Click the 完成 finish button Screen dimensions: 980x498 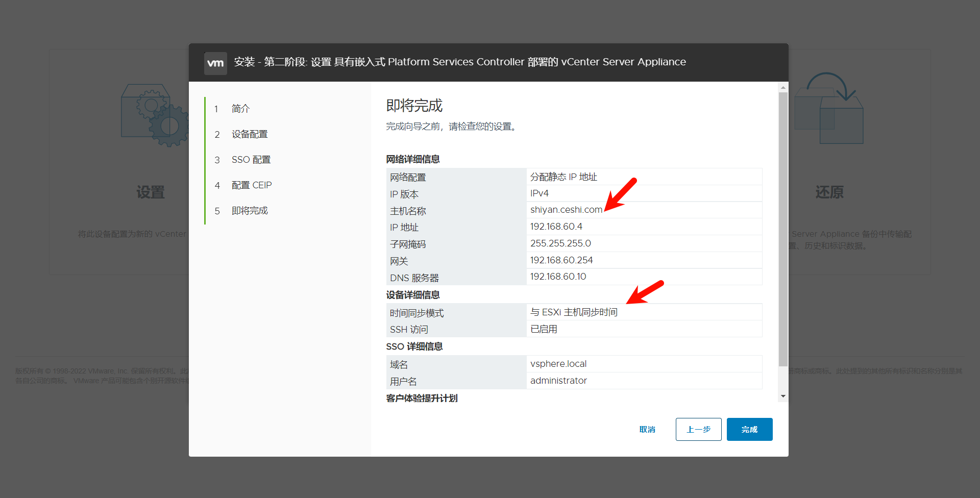(749, 430)
